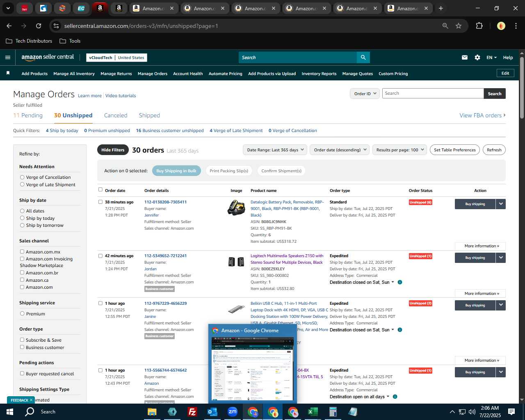Click the Windows Start button
Screen dimensions: 525x420
[x=10, y=412]
